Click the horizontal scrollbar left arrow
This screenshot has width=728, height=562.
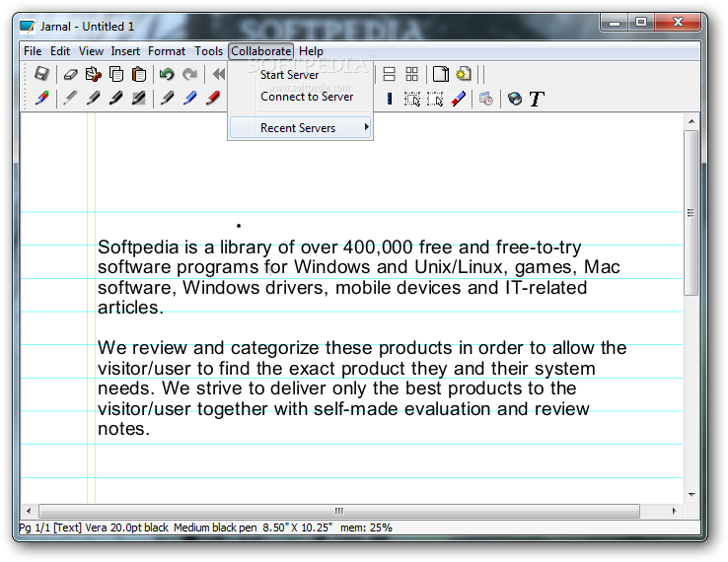pos(29,511)
